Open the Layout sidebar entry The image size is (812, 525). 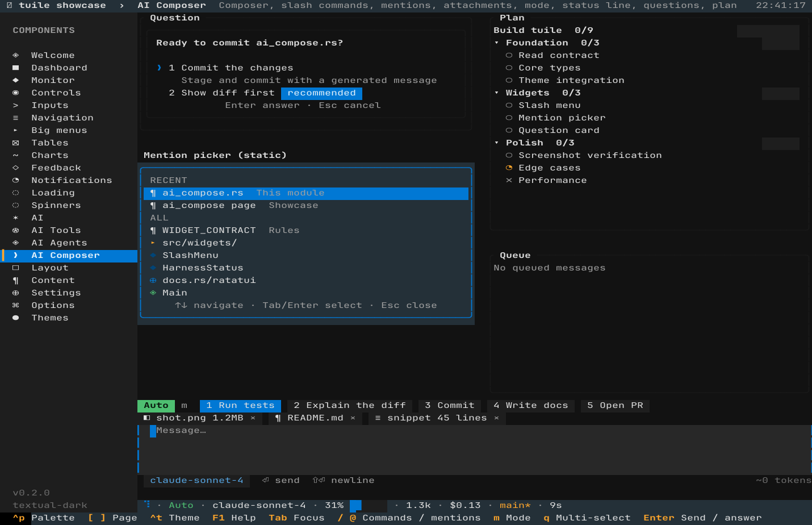69,268
